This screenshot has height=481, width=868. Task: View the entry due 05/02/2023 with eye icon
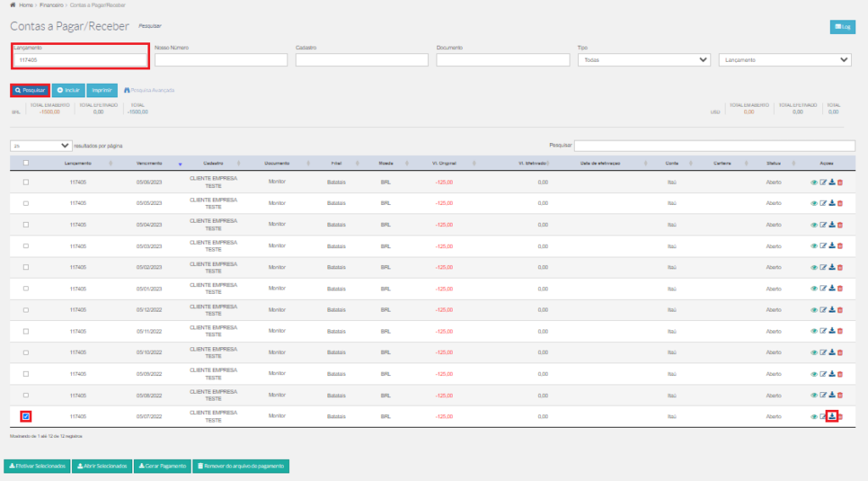[x=814, y=268]
